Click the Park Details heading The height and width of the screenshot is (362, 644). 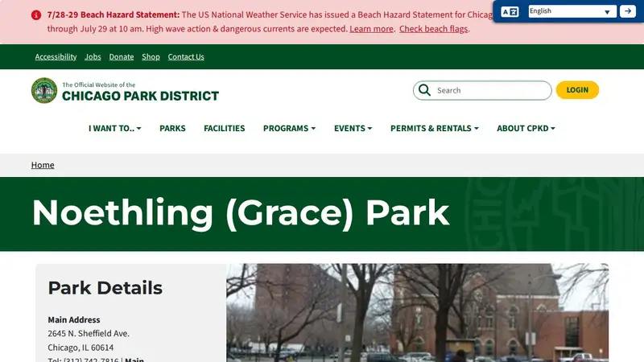tap(105, 288)
